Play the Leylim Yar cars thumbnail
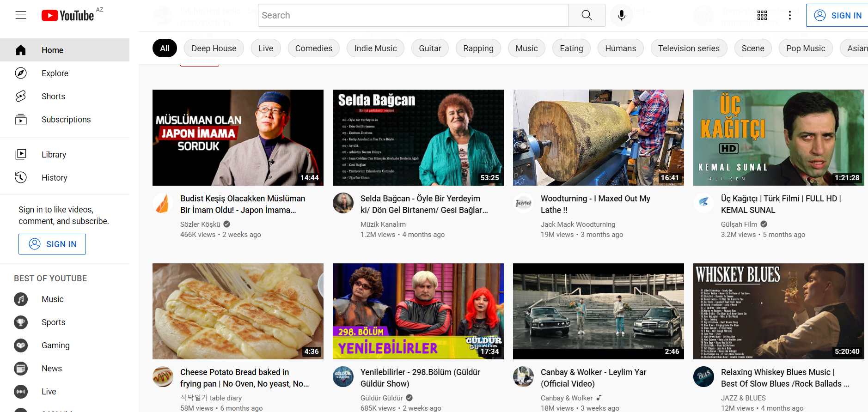Image resolution: width=868 pixels, height=412 pixels. click(x=599, y=311)
